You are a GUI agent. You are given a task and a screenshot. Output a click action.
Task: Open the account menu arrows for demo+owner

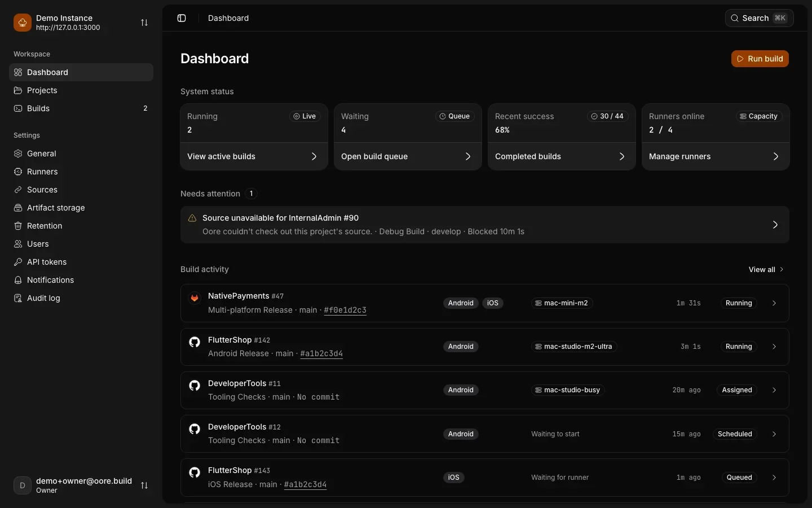144,485
